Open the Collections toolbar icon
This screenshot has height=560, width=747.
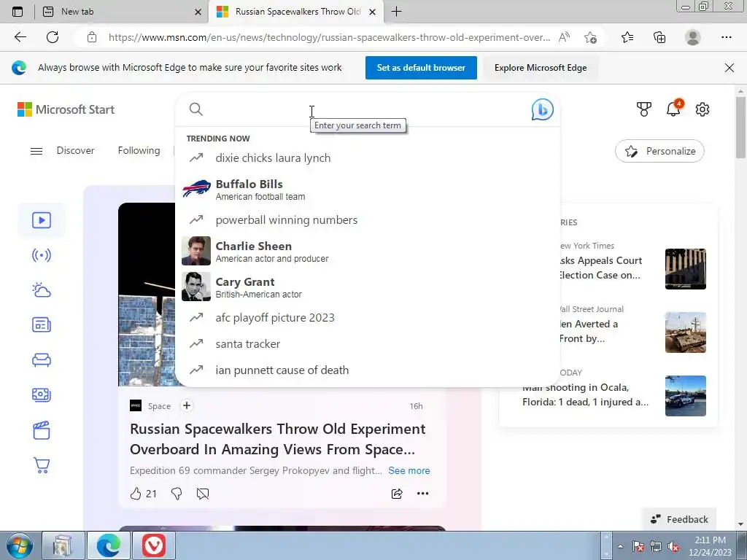coord(659,37)
